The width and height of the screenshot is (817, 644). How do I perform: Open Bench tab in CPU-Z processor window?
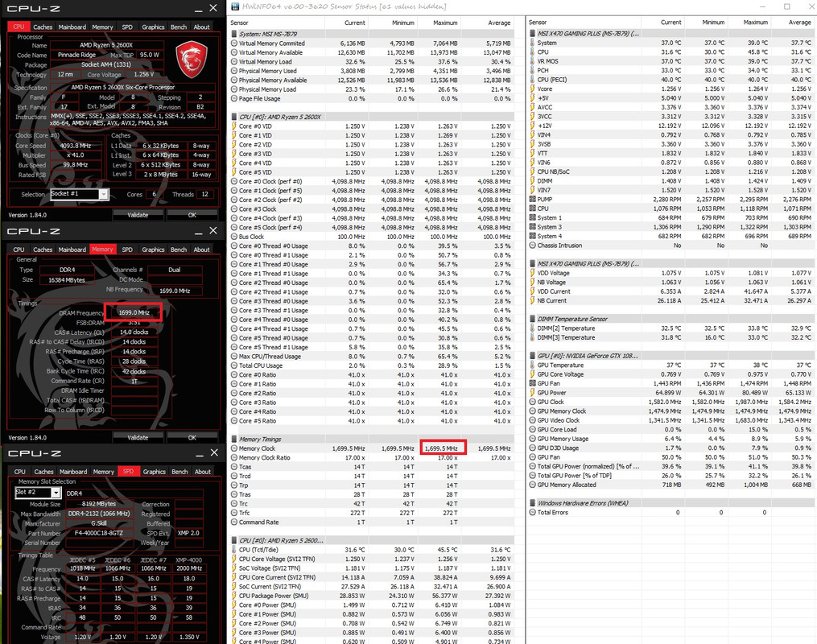pyautogui.click(x=179, y=27)
